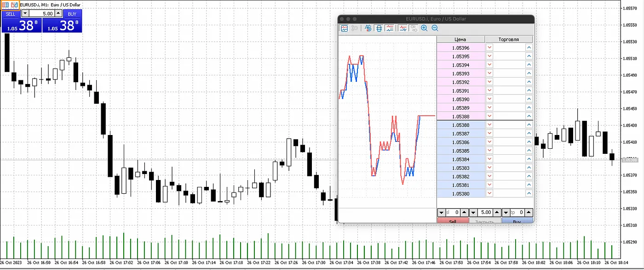Screen dimensions: 644x270
Task: Click the red sell arrow on row 1.05390
Action: (489, 99)
